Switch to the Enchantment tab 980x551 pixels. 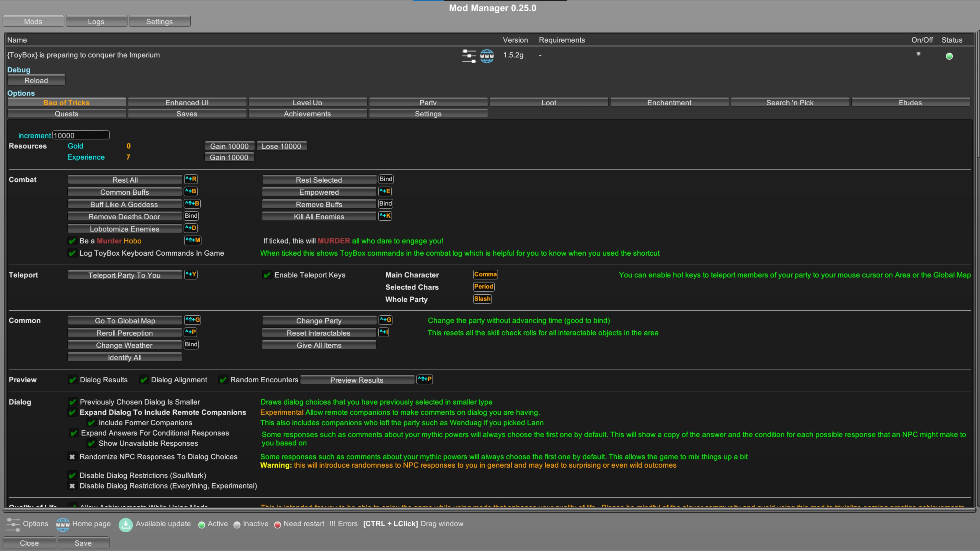pos(669,103)
